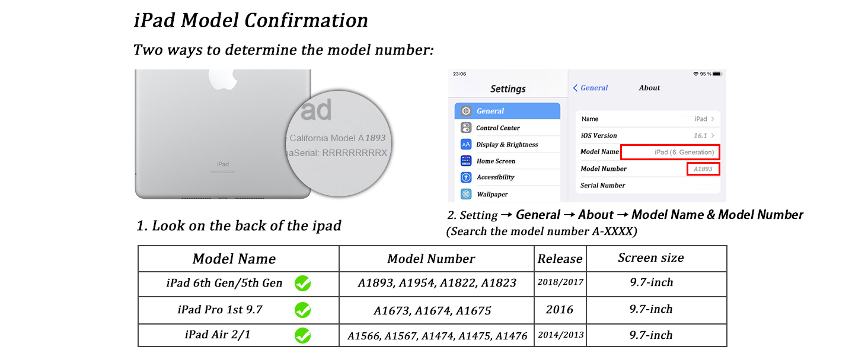Select the A1893 value in the About panel
This screenshot has height=356, width=868.
tap(703, 169)
